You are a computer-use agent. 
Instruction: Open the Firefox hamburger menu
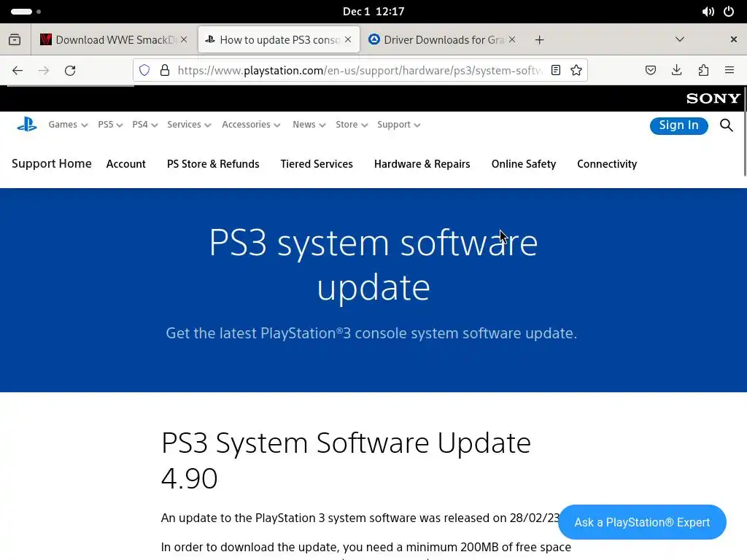[729, 71]
